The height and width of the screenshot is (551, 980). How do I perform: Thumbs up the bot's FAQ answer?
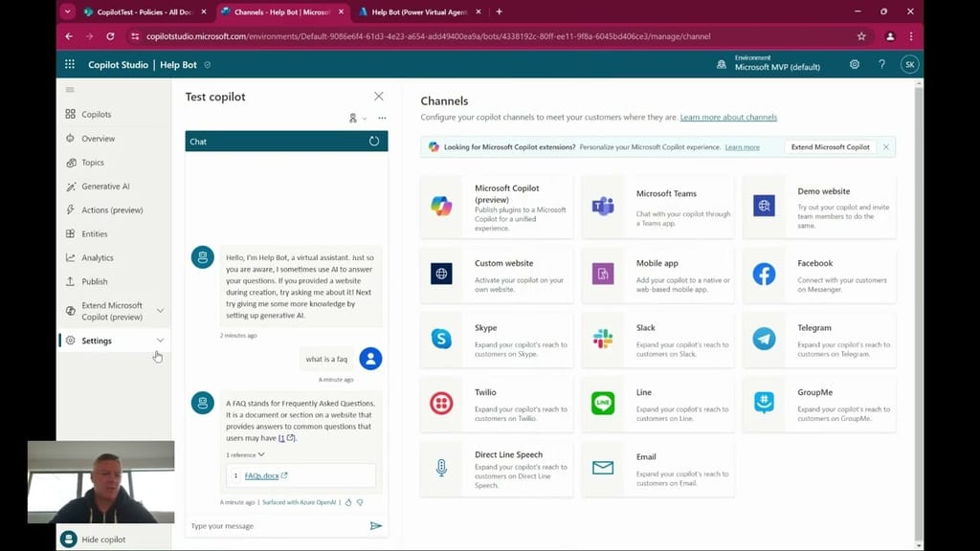pos(348,502)
